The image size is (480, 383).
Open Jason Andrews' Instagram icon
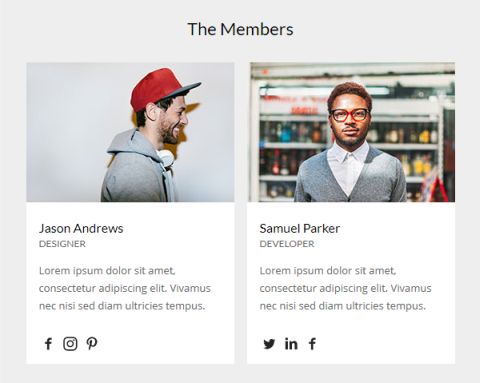point(70,344)
